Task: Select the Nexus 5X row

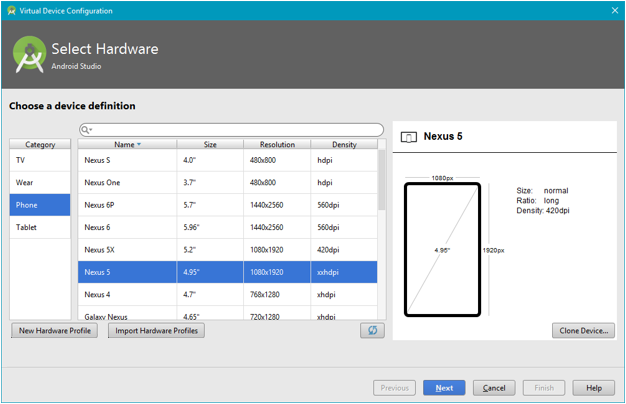Action: (228, 250)
